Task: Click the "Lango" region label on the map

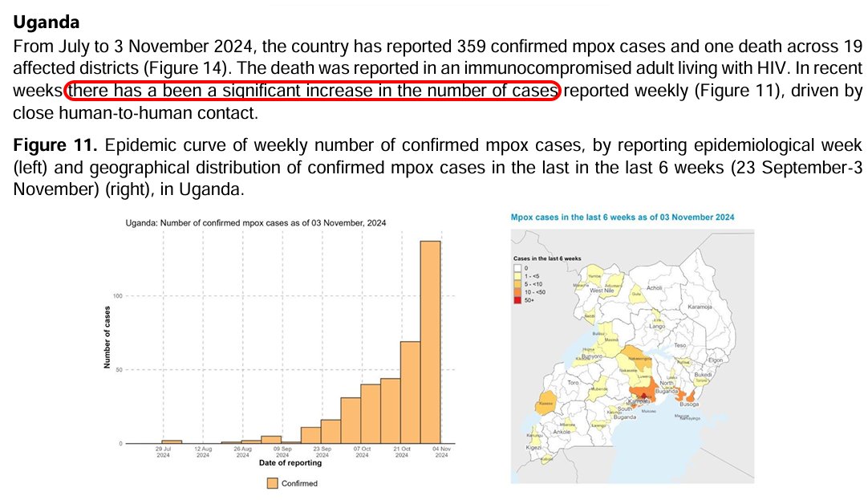Action: (657, 327)
